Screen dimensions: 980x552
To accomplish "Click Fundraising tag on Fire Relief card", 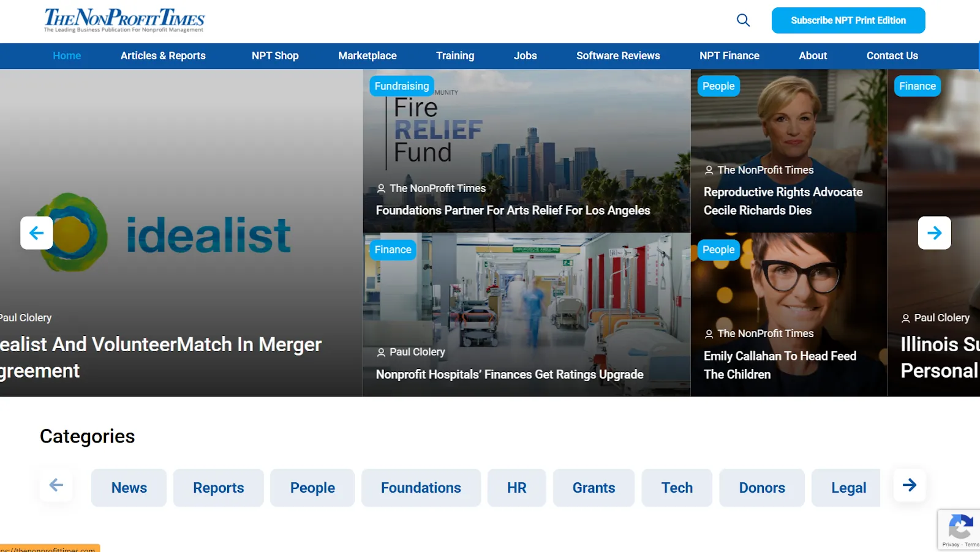I will tap(402, 86).
